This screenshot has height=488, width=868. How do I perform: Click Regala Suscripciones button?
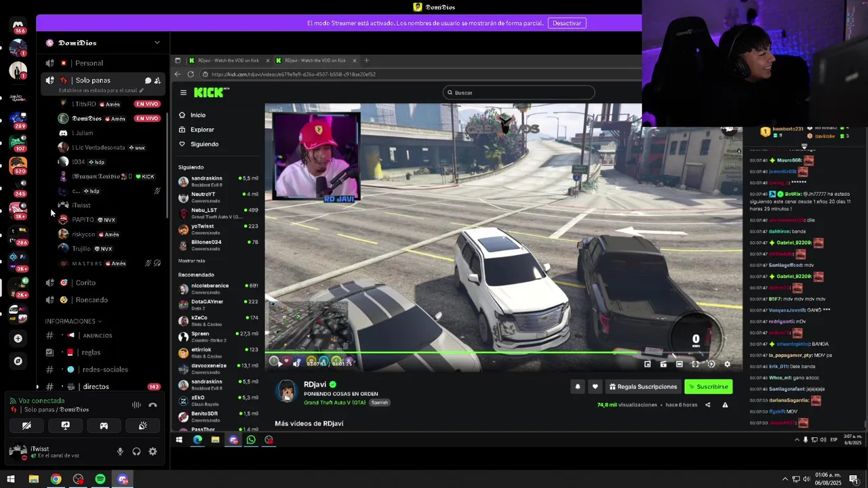point(642,386)
